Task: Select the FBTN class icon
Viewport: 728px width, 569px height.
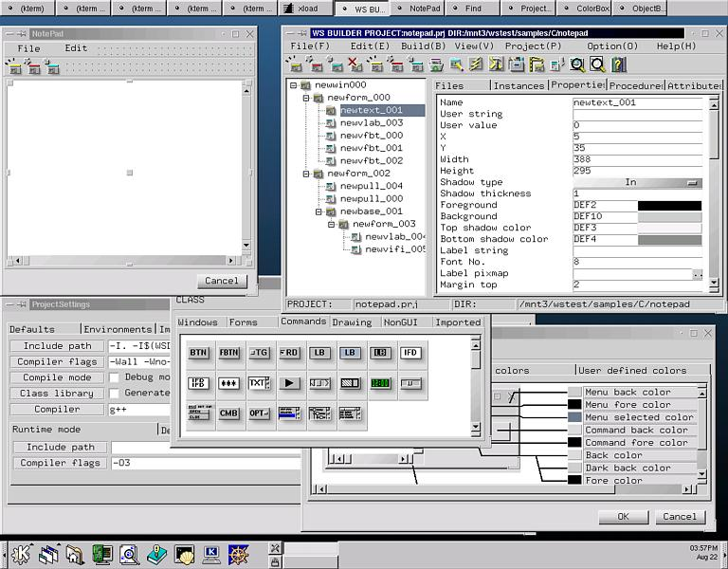Action: tap(228, 353)
